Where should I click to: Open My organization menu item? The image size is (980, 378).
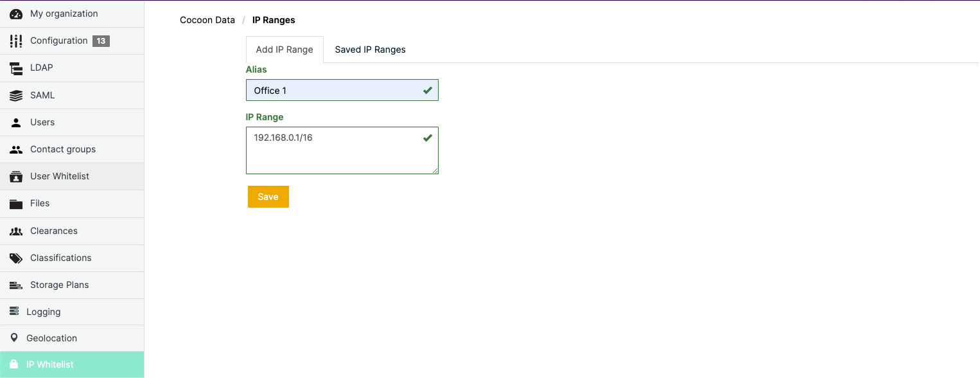(x=72, y=14)
